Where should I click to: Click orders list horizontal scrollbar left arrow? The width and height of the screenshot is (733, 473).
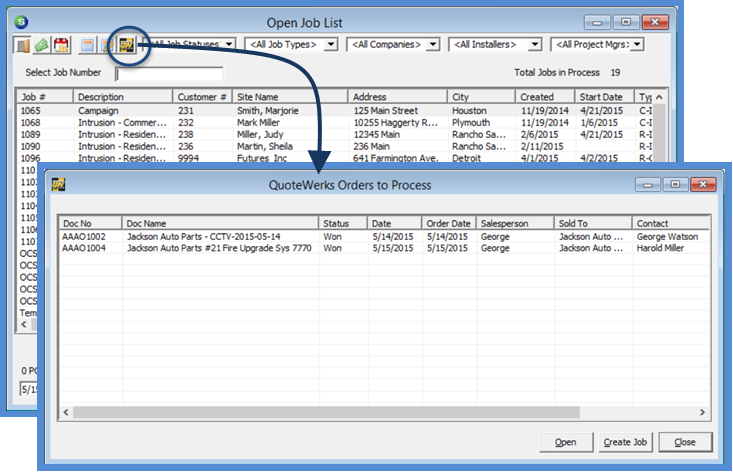pyautogui.click(x=66, y=412)
